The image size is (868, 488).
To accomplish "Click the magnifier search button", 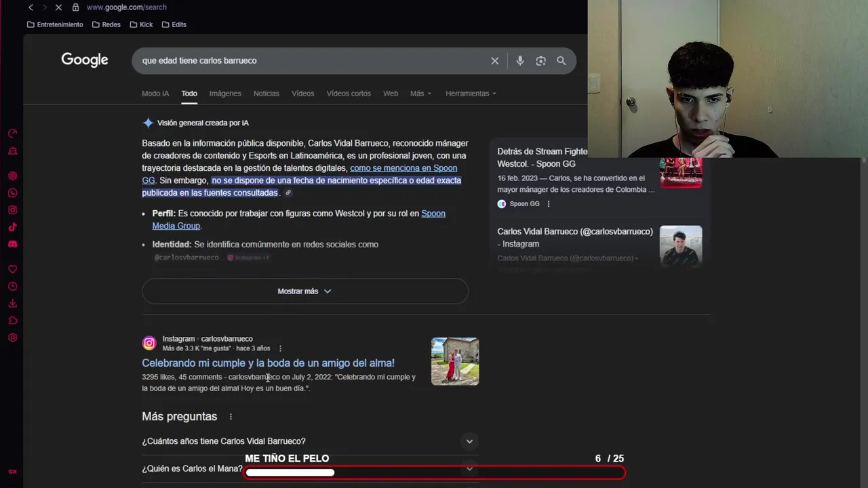I will (x=561, y=61).
